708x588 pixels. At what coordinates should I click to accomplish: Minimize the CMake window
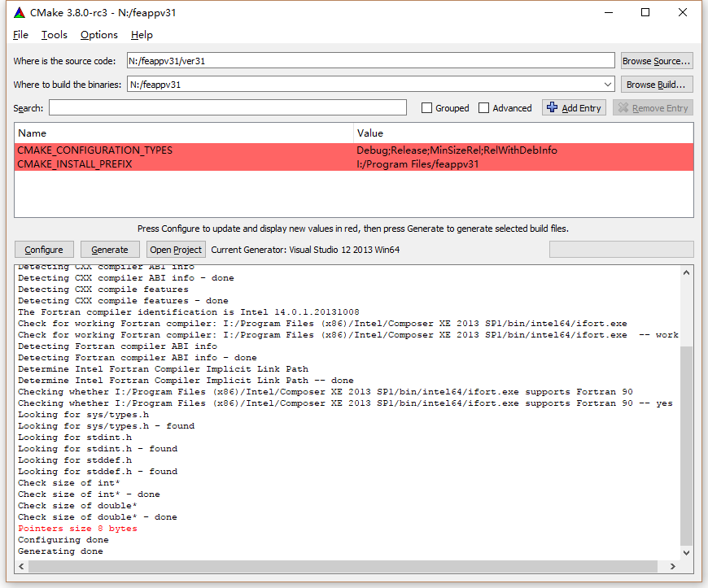(x=609, y=13)
